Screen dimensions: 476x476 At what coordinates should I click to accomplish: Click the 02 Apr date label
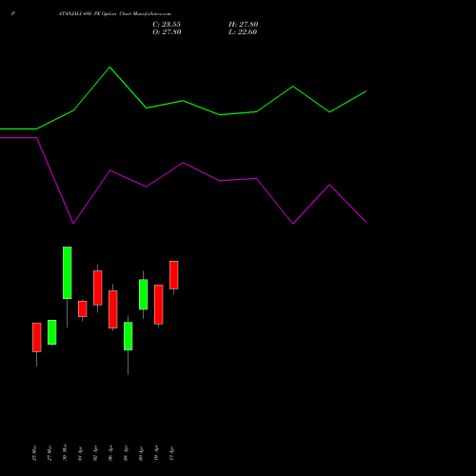(95, 453)
